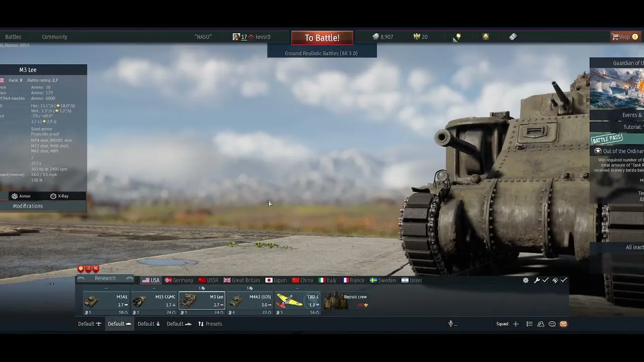Select the Default helicopter preset
644x362 pixels.
pyautogui.click(x=149, y=324)
